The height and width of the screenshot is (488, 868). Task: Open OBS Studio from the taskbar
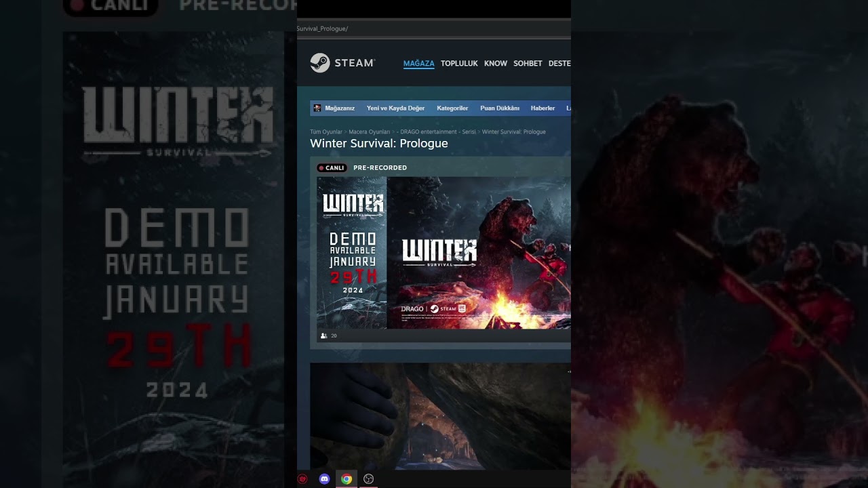pyautogui.click(x=369, y=479)
